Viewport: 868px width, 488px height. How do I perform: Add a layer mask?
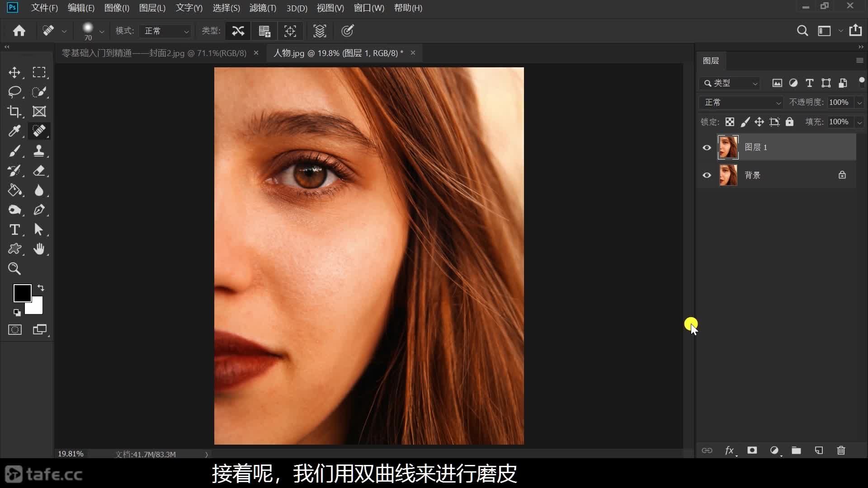tap(752, 450)
